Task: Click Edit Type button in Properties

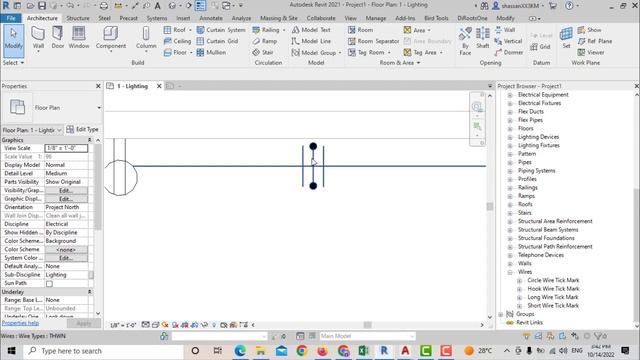Action: pyautogui.click(x=82, y=129)
